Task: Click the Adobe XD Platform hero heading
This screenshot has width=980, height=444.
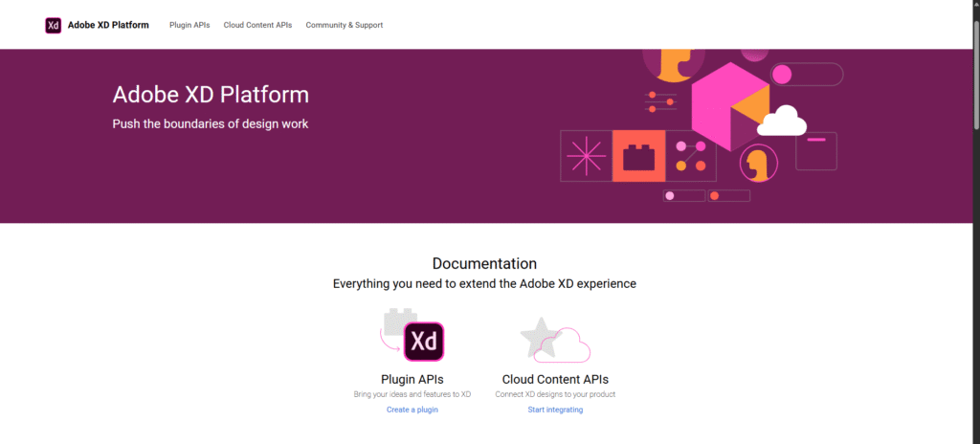Action: pyautogui.click(x=211, y=95)
